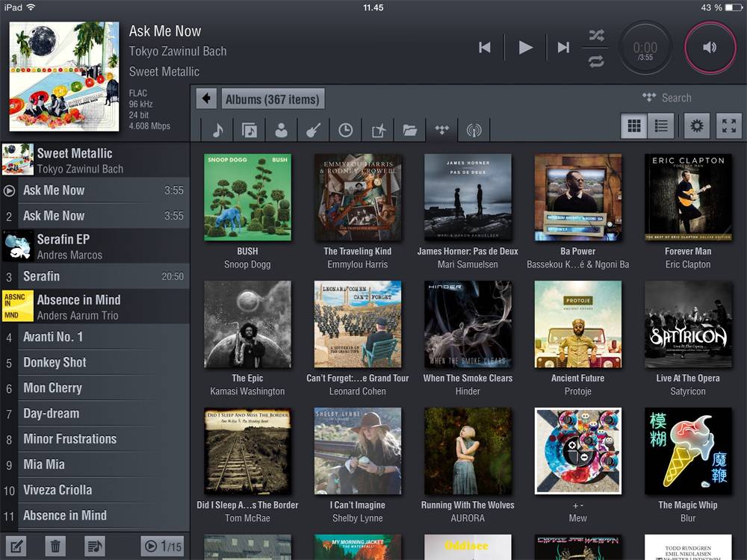Open the Albums (367 items) header
The image size is (747, 560).
(x=273, y=99)
